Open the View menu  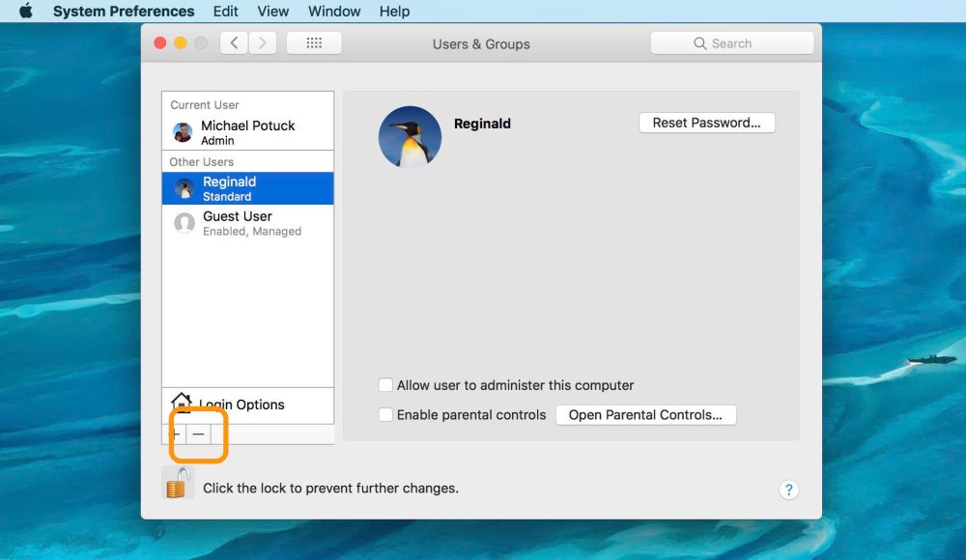(272, 11)
